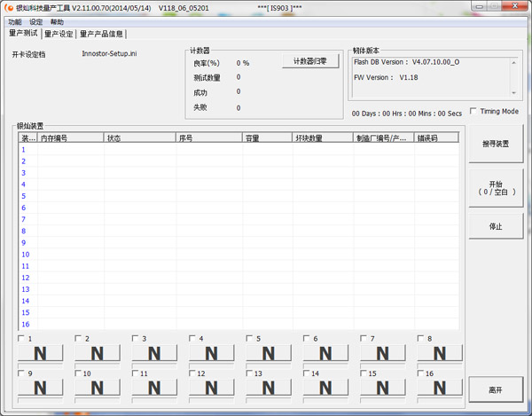
Task: Tick the port 11 checkbox
Action: click(135, 373)
